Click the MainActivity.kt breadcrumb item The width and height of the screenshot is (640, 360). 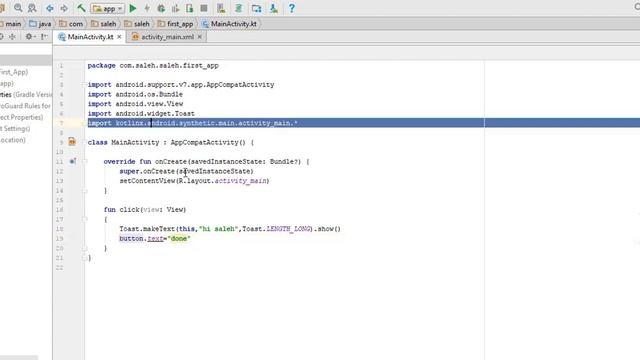(x=229, y=24)
